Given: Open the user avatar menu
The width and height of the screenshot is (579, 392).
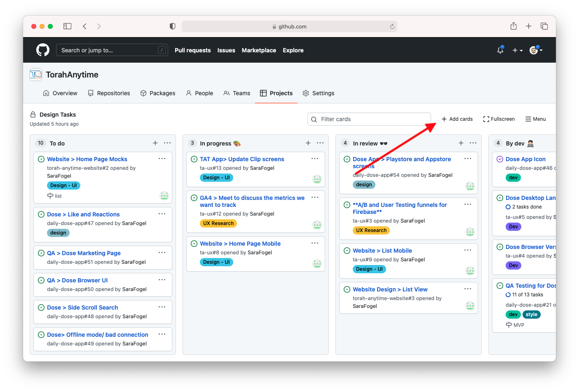Looking at the screenshot, I should pyautogui.click(x=536, y=50).
